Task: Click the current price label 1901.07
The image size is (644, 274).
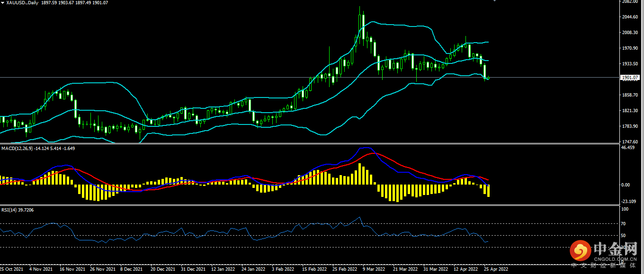Action: [630, 77]
